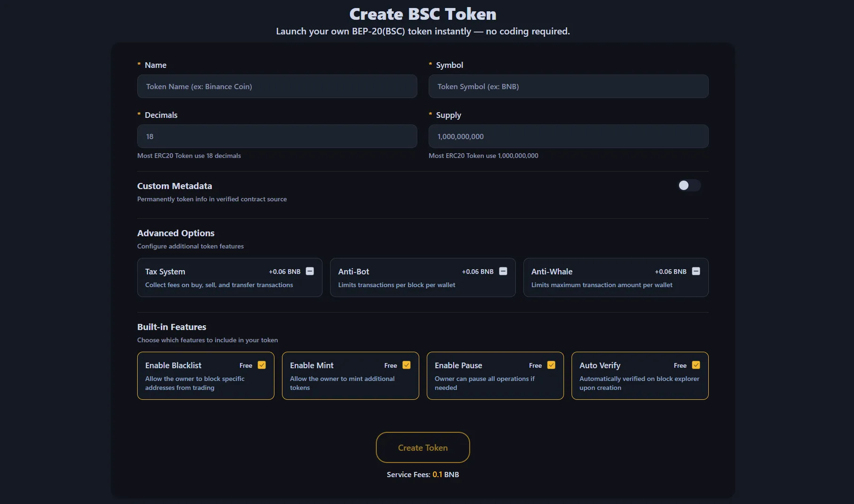Toggle the Custom Metadata switch on
This screenshot has height=504, width=854.
pyautogui.click(x=689, y=185)
